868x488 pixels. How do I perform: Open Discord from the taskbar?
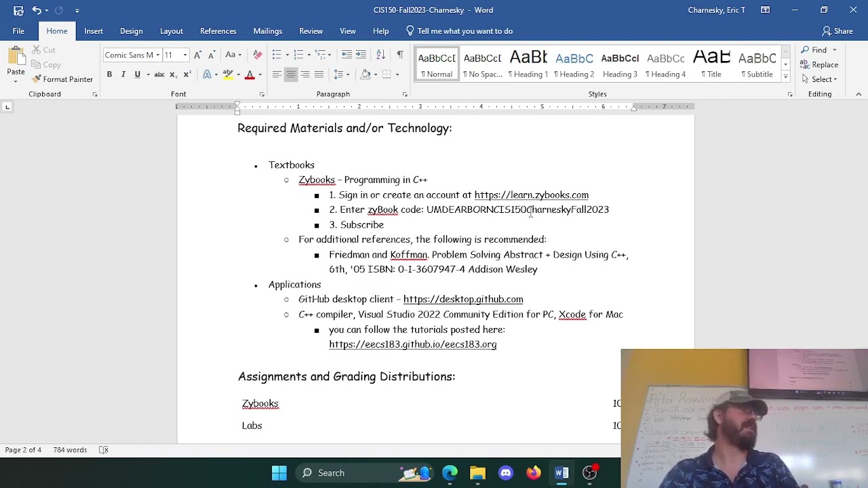coord(506,473)
